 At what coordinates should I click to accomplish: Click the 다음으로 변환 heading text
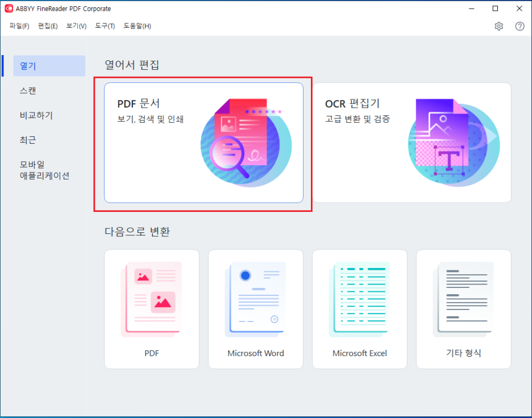pyautogui.click(x=137, y=232)
